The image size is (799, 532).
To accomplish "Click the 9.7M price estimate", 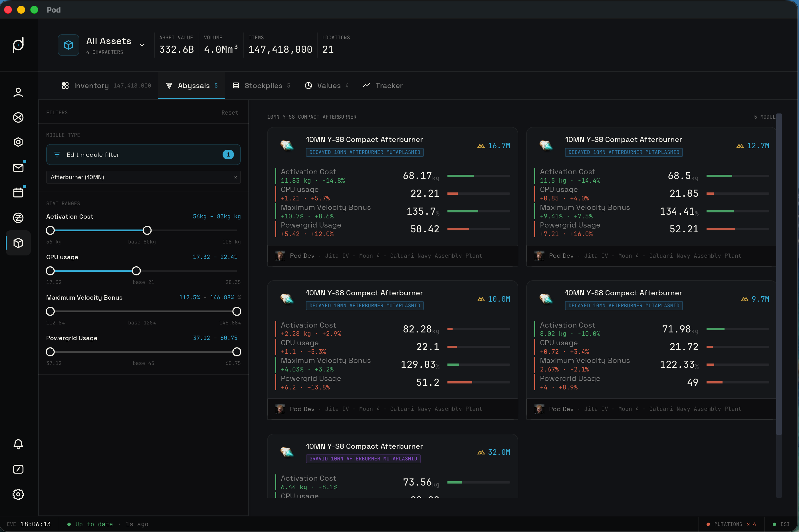I will [x=760, y=299].
